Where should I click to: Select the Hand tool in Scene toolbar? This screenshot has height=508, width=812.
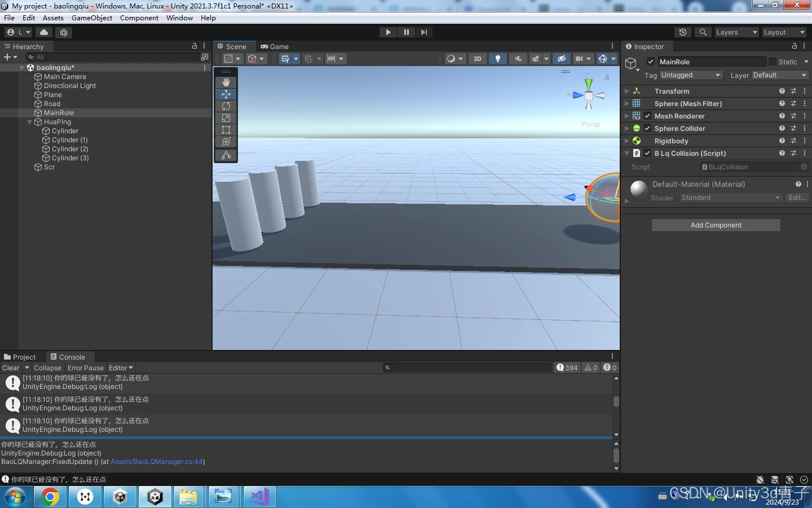click(226, 82)
